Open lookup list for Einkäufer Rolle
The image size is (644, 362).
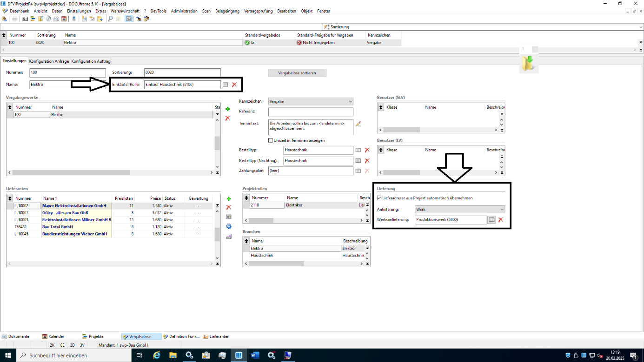click(x=225, y=85)
